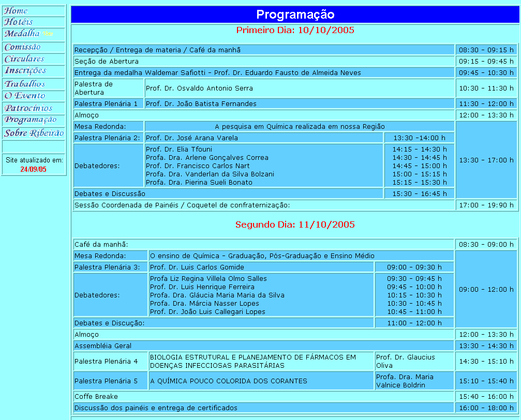This screenshot has width=521, height=420.
Task: Select the Biologia Estrutural lecture title
Action: point(253,361)
